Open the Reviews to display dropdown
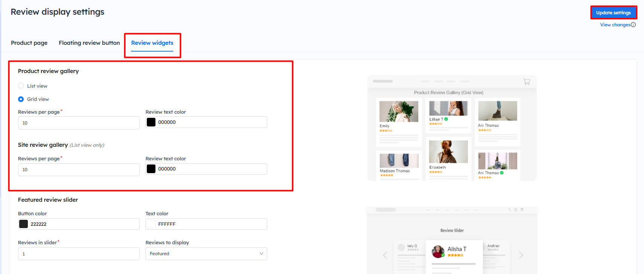This screenshot has height=274, width=644. 206,254
